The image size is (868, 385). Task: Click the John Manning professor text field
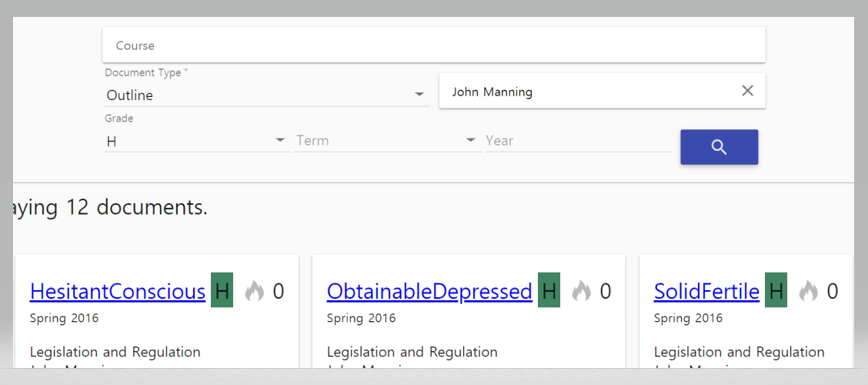click(x=585, y=92)
